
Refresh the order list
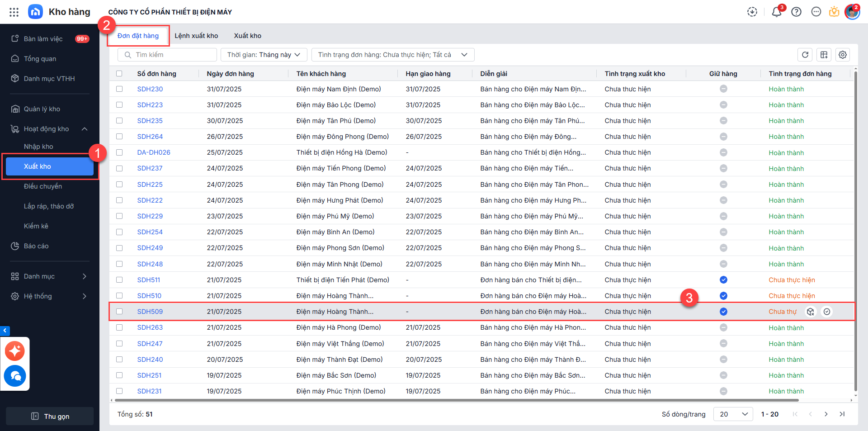(805, 55)
